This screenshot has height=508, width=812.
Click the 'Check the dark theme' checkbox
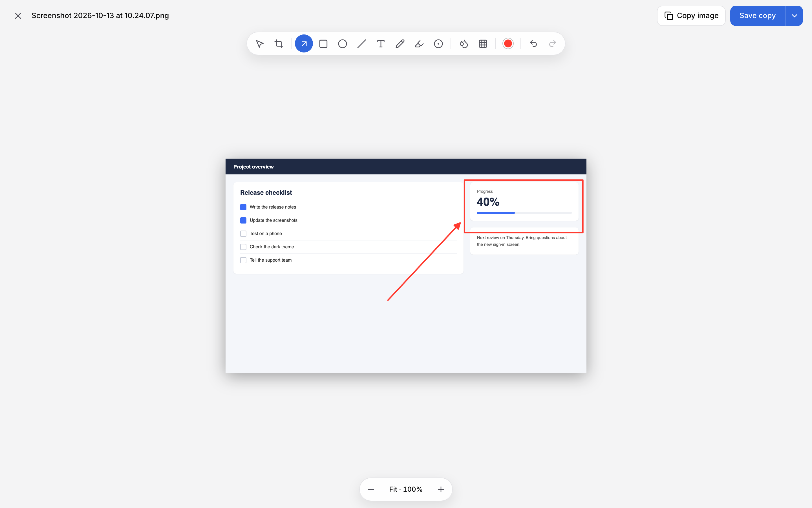tap(243, 247)
